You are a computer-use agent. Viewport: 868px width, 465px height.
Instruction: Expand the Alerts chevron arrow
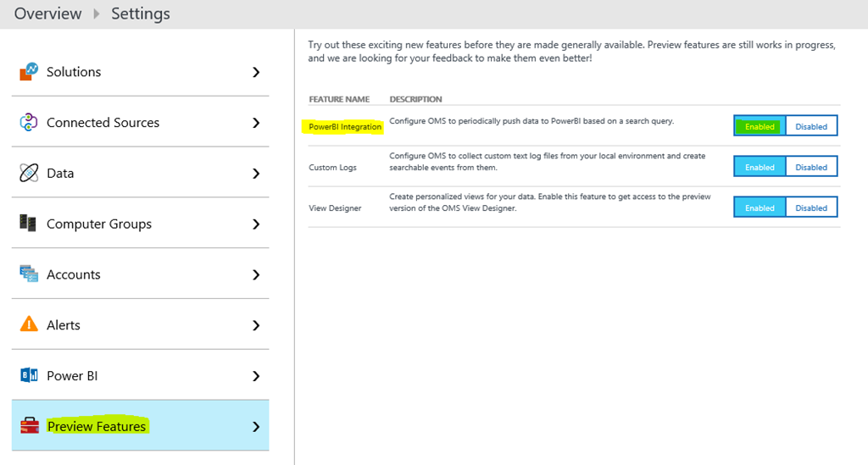click(256, 325)
